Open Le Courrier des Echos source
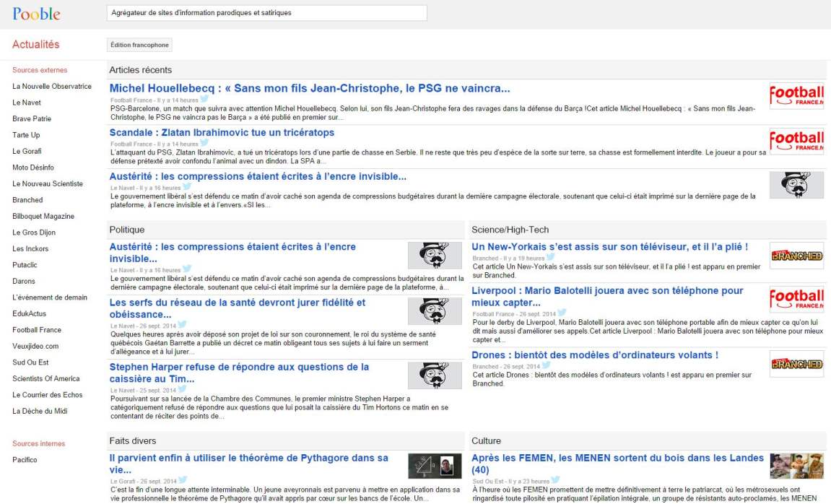This screenshot has height=504, width=831. click(x=47, y=395)
